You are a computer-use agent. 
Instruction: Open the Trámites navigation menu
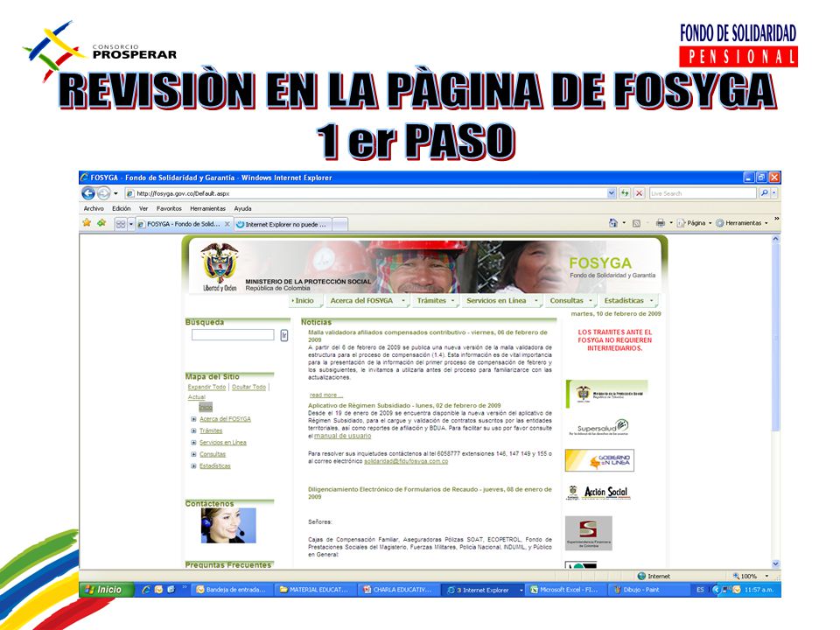(x=436, y=300)
